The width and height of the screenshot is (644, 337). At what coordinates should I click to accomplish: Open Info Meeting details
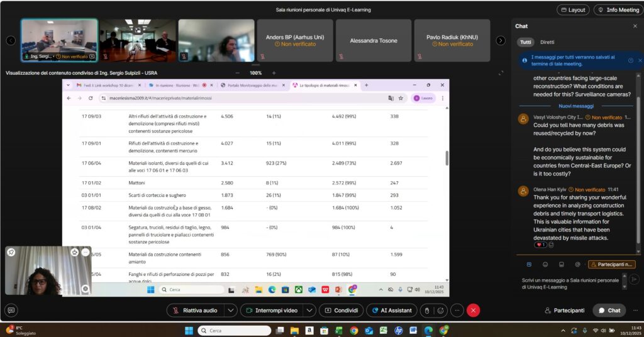(x=618, y=10)
